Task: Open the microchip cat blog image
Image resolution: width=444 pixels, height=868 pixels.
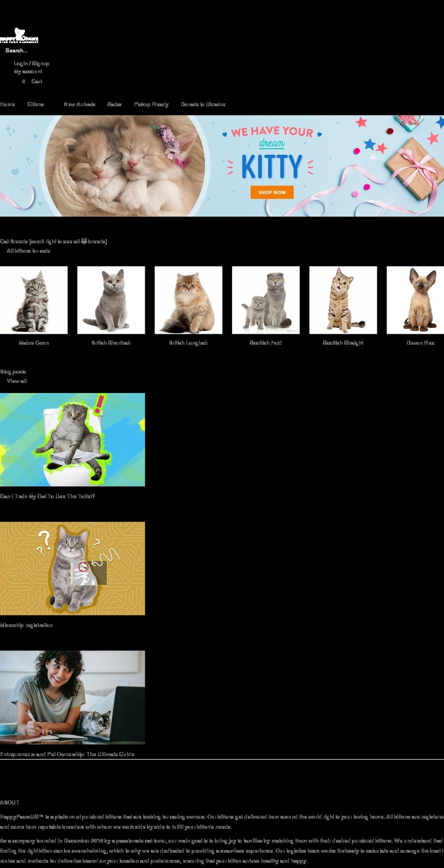Action: coord(72,568)
